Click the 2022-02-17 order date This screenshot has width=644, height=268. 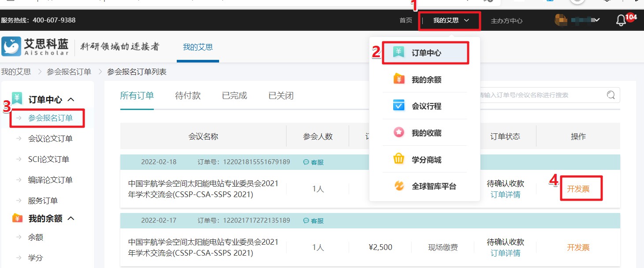point(159,220)
